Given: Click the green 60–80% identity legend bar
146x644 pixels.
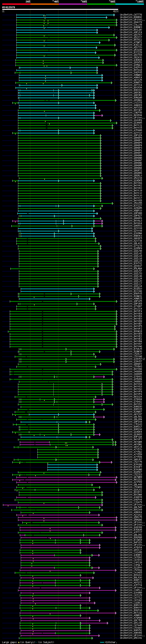Looking at the screenshot, I should click(101, 4).
